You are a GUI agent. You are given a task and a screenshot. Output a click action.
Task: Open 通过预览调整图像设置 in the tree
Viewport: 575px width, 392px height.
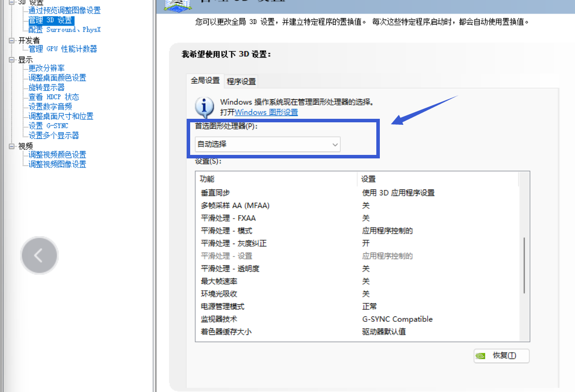tap(65, 11)
